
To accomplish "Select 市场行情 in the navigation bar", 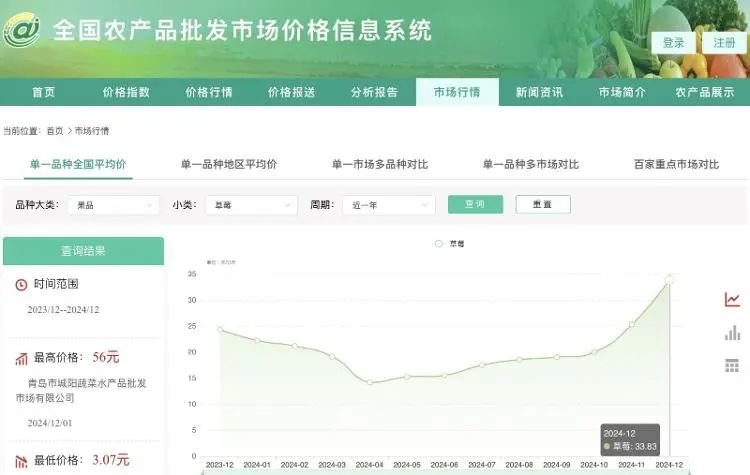I will click(457, 92).
